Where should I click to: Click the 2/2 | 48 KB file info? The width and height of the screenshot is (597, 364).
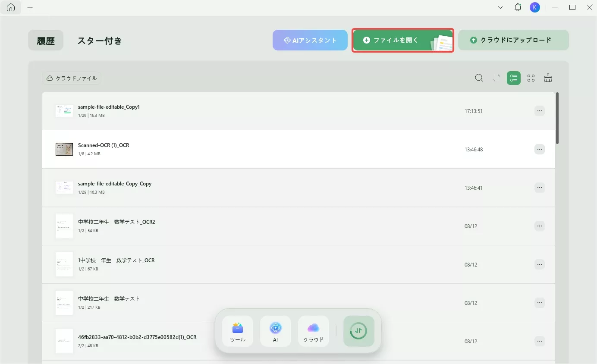click(88, 346)
